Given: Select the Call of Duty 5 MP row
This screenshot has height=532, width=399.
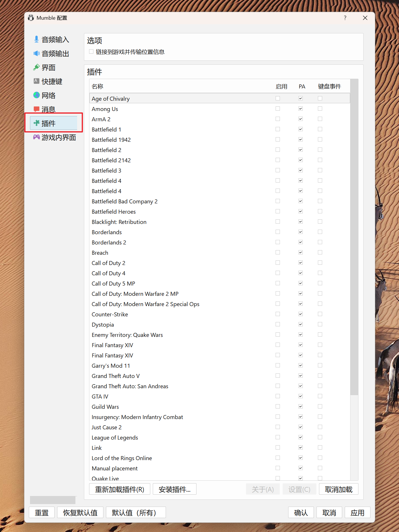Looking at the screenshot, I should pyautogui.click(x=220, y=284).
